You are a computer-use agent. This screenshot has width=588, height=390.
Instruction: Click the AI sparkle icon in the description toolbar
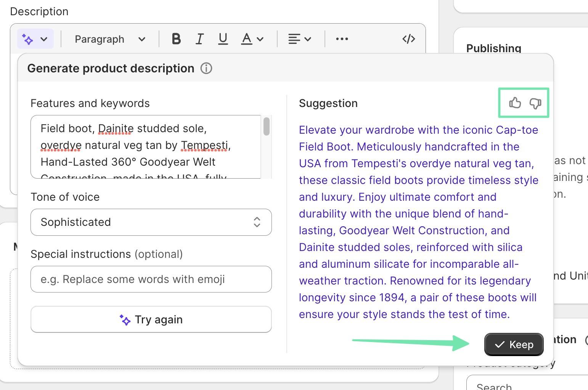[27, 38]
